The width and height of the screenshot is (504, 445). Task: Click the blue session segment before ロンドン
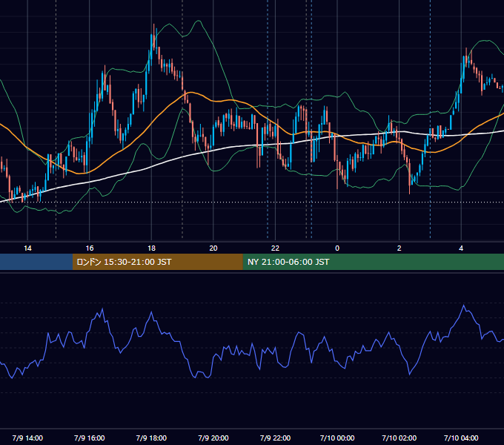36,262
